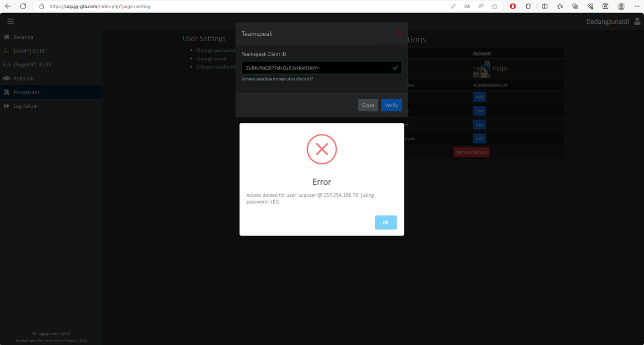Toggle the split screen icon
The image size is (644, 345).
[545, 7]
